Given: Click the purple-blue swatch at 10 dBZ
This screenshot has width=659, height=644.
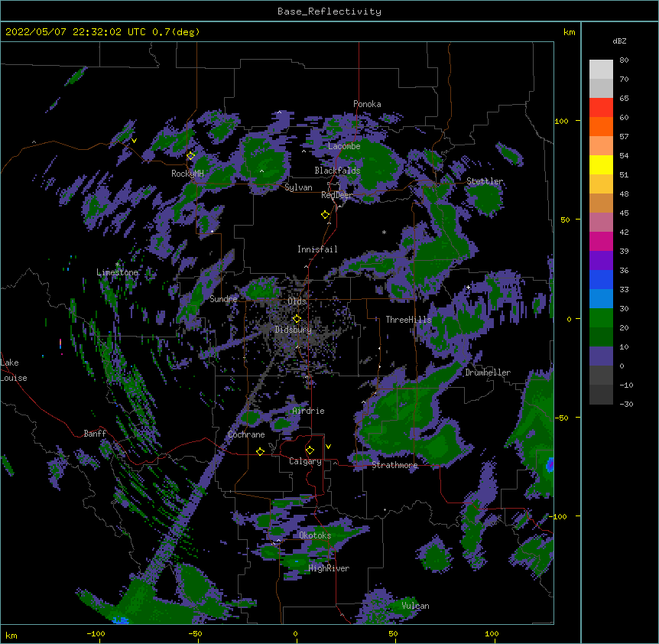Looking at the screenshot, I should click(x=601, y=356).
